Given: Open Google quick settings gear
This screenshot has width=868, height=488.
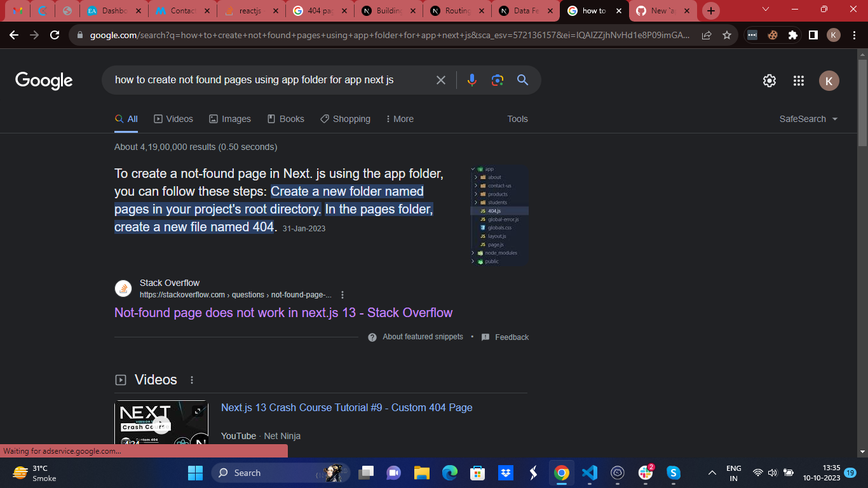Looking at the screenshot, I should click(770, 81).
